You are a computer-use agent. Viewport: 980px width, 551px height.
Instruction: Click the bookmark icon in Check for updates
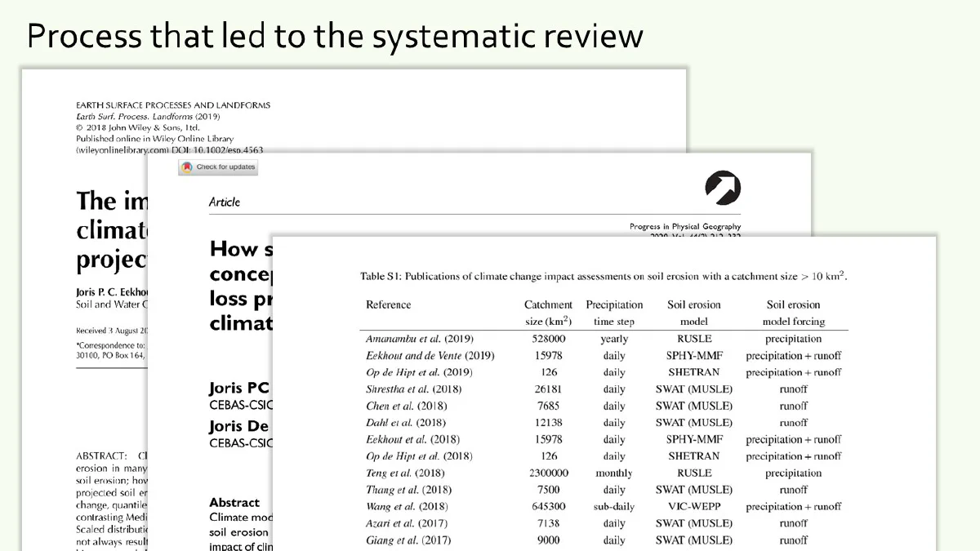tap(187, 167)
